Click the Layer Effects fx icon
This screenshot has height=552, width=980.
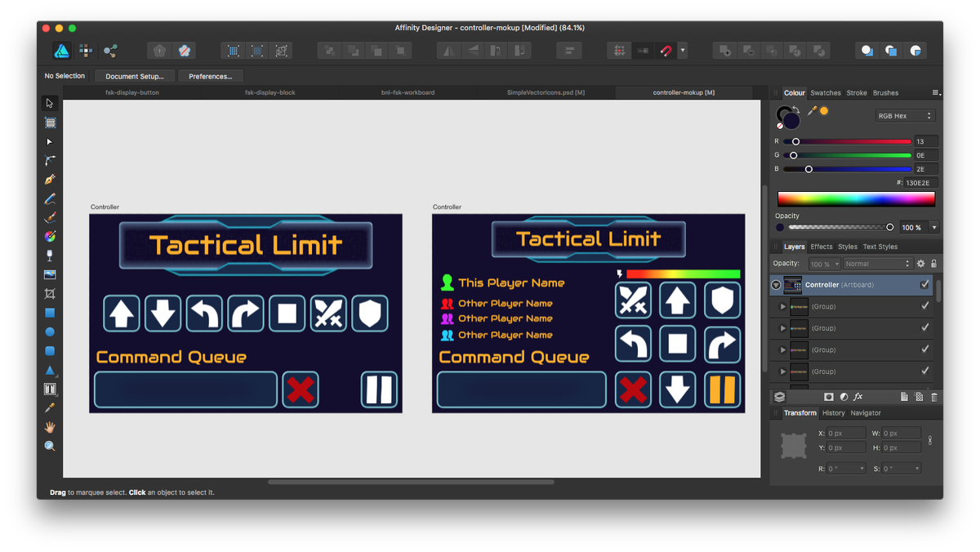pyautogui.click(x=858, y=397)
